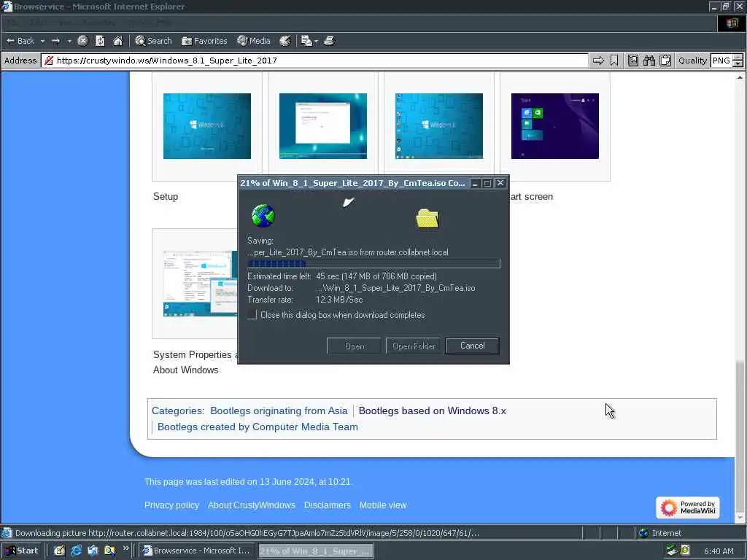Click the Mail icon in the toolbar
This screenshot has height=560, width=747.
pyautogui.click(x=306, y=41)
